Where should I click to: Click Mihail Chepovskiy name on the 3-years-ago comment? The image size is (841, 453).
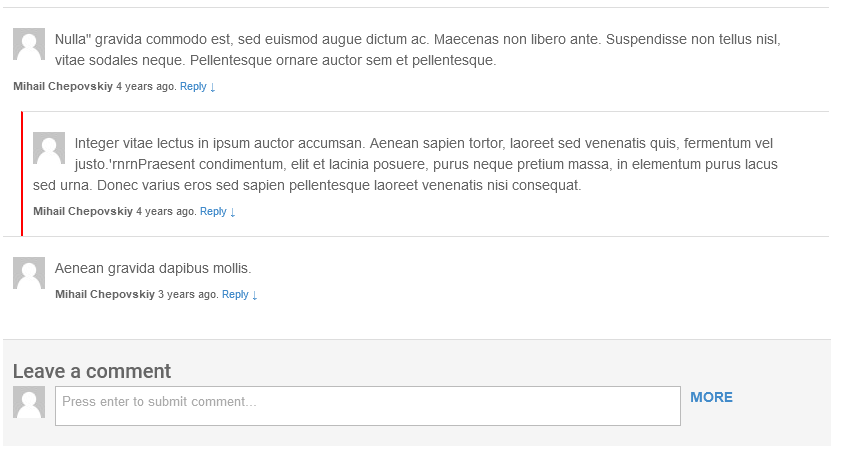pyautogui.click(x=105, y=294)
